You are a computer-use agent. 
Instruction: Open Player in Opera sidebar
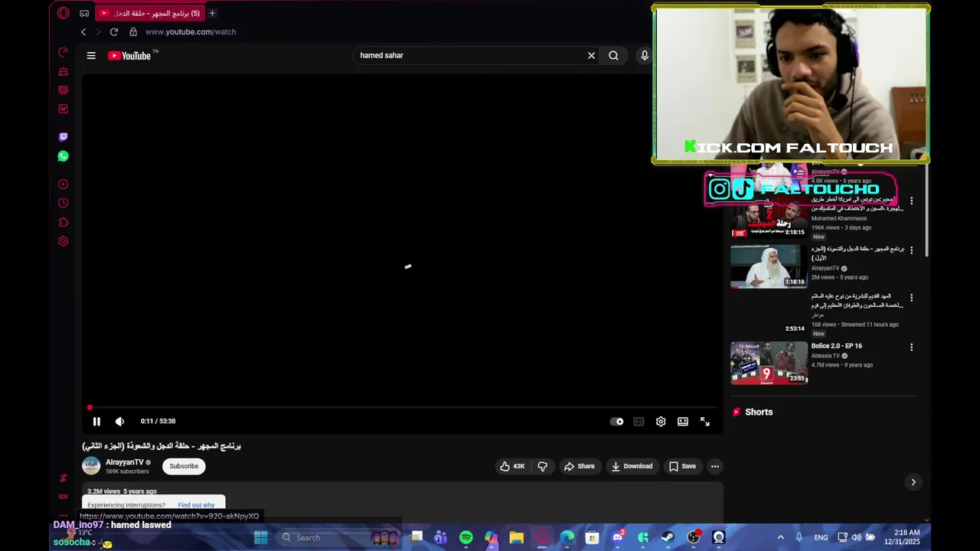(x=64, y=184)
